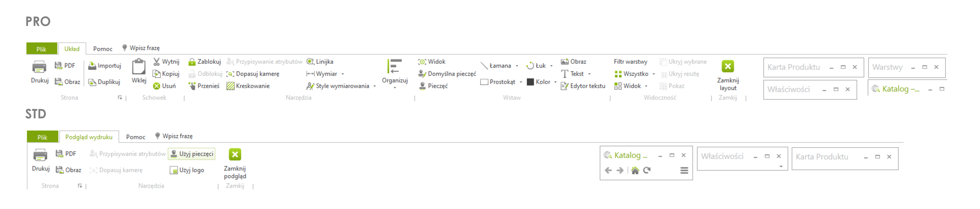Open the Style wymiarowania dropdown arrow
The image size is (980, 209).
[375, 86]
